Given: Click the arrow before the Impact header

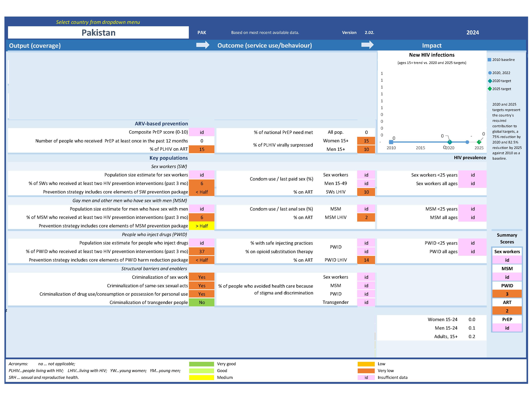Looking at the screenshot, I should (368, 45).
